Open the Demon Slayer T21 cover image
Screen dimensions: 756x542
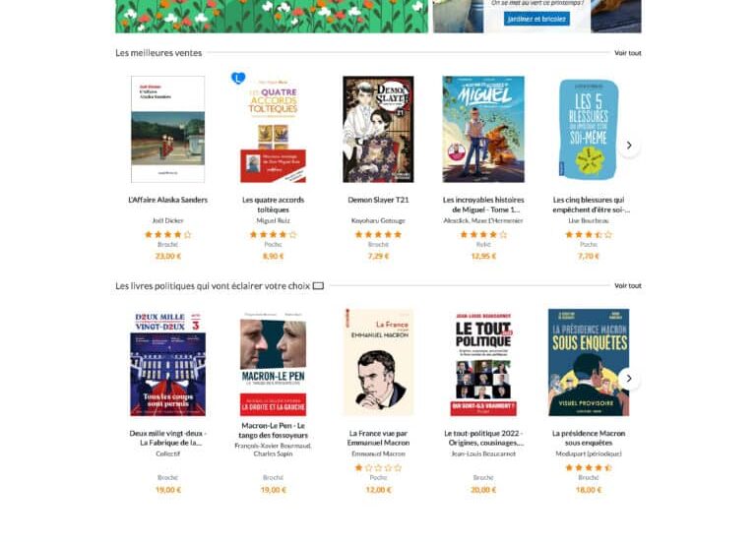click(378, 129)
